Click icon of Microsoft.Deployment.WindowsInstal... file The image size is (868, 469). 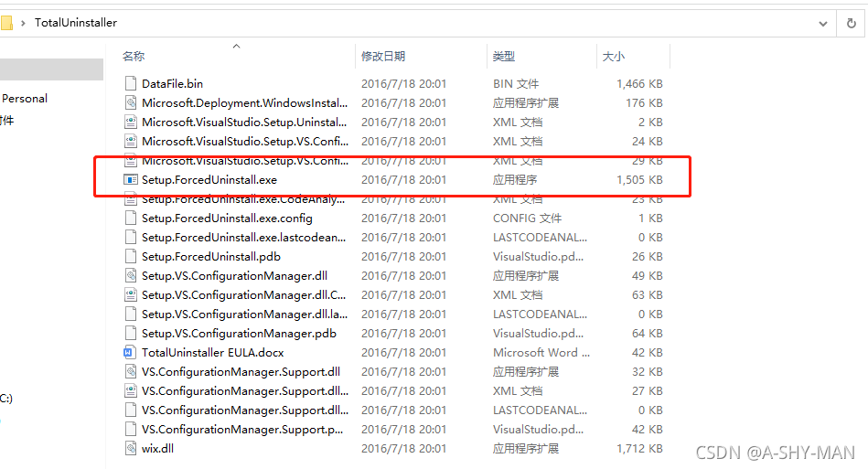tap(131, 103)
